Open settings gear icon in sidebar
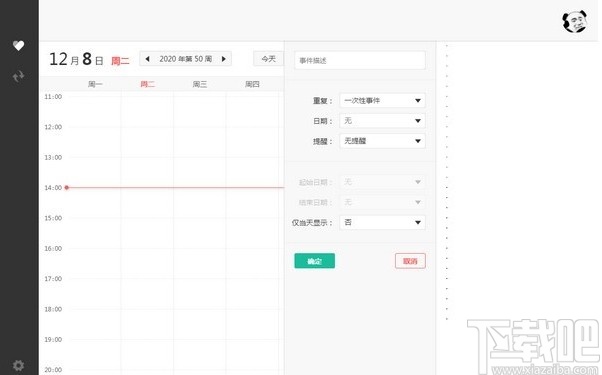 coord(18,365)
